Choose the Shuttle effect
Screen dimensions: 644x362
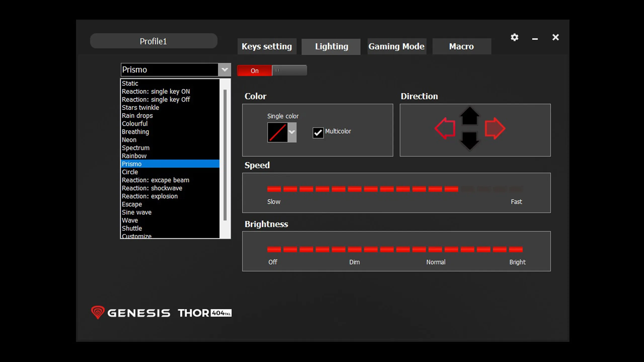(170, 228)
